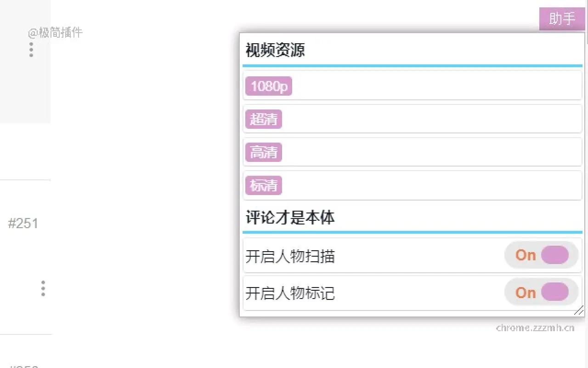This screenshot has height=368, width=588.
Task: Click the #251 floor number
Action: 23,224
